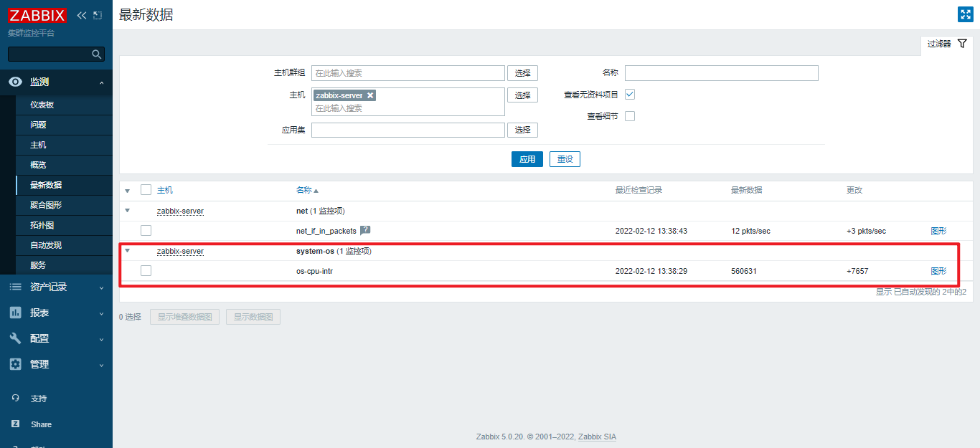Open 图形 link for net_if_in_packets

click(x=938, y=231)
